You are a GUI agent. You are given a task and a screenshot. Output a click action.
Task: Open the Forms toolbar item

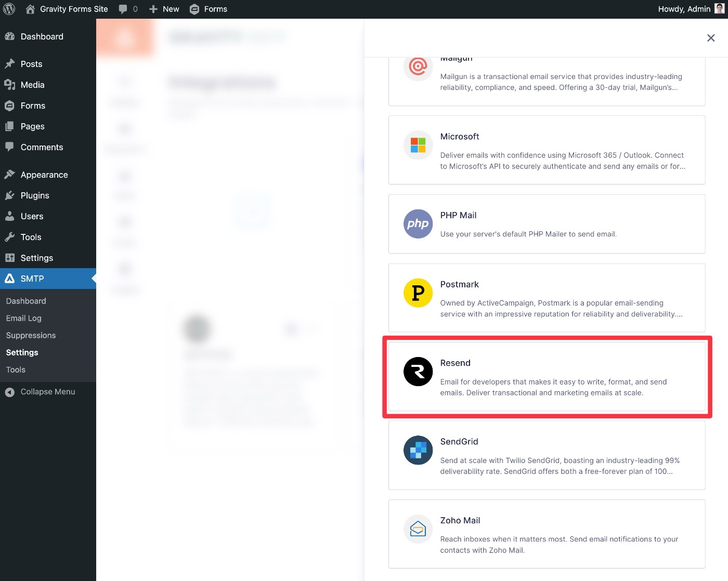(x=209, y=9)
